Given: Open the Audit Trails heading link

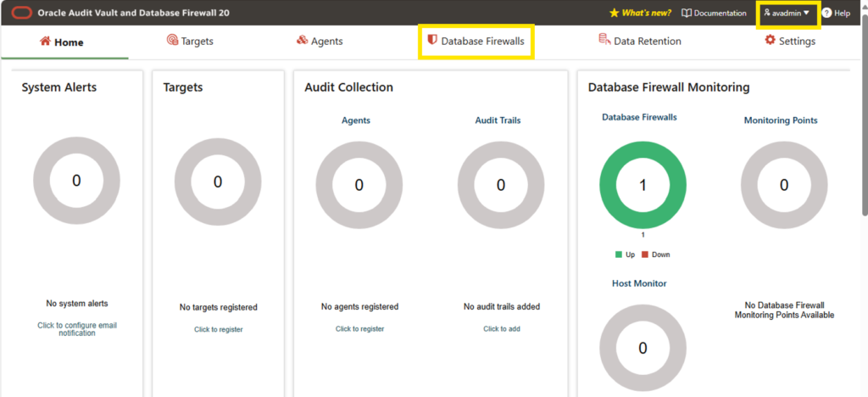Looking at the screenshot, I should pos(498,120).
